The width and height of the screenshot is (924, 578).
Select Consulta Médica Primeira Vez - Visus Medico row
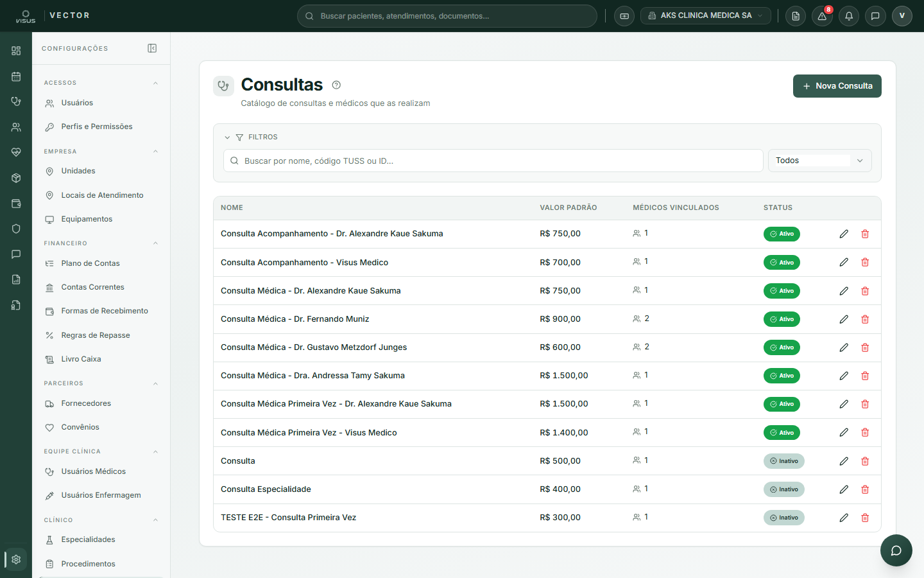pyautogui.click(x=547, y=433)
